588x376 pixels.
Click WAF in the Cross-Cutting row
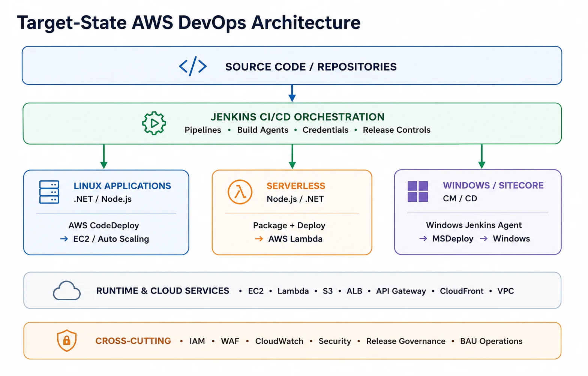230,341
